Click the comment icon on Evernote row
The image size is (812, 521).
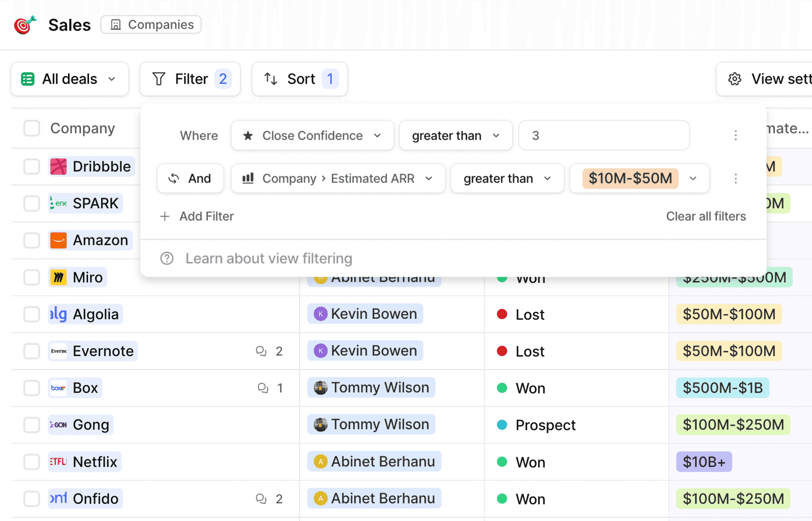261,351
